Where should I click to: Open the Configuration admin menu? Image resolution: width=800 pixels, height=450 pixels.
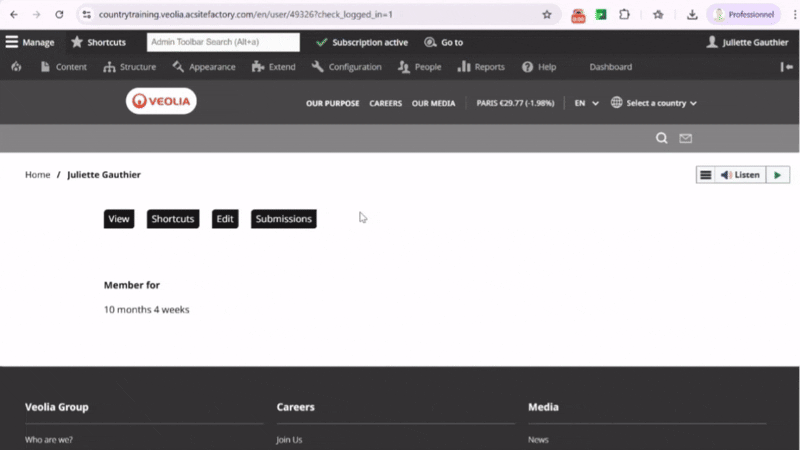click(346, 67)
